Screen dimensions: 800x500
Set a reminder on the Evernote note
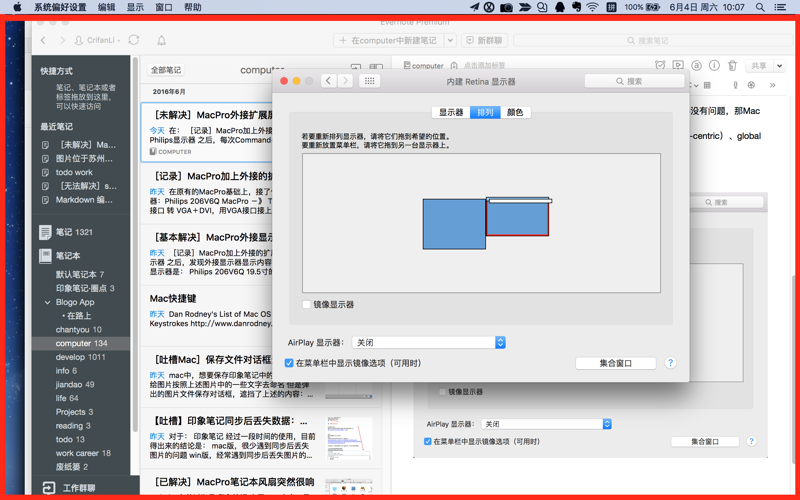coord(660,65)
